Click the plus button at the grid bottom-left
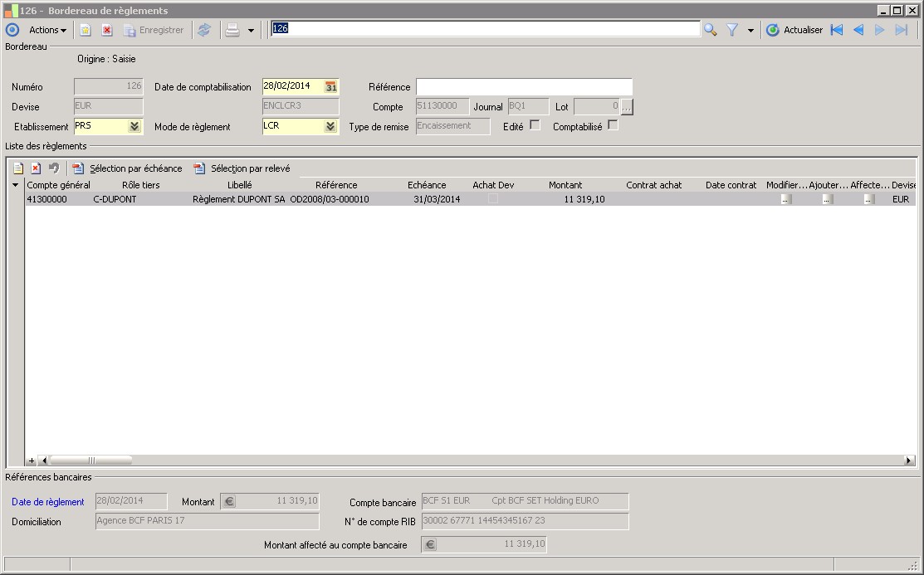This screenshot has height=575, width=924. tap(32, 460)
